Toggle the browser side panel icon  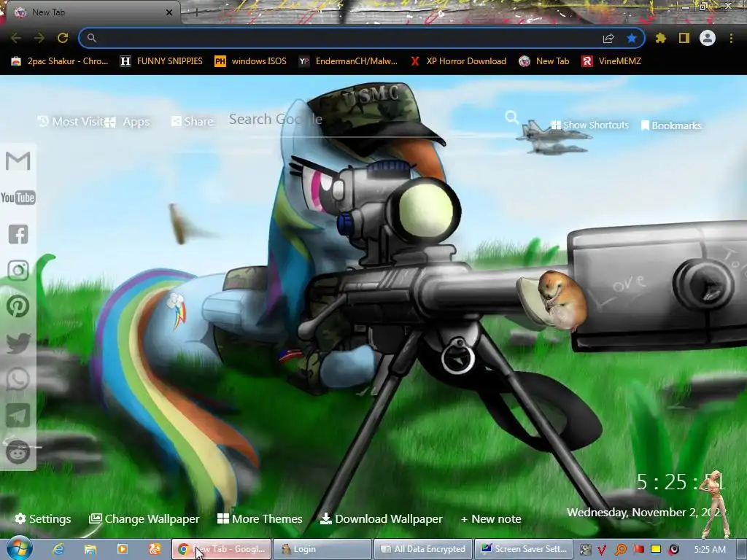pos(684,38)
